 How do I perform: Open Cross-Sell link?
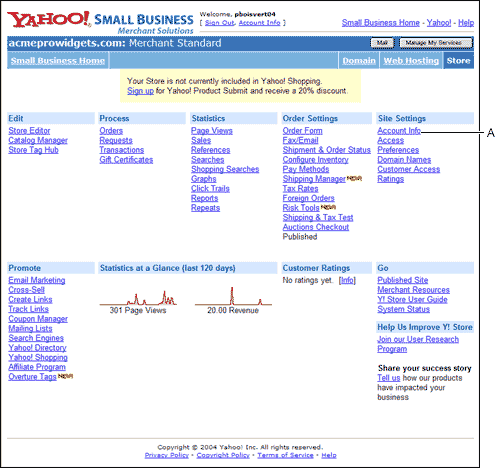(x=26, y=290)
